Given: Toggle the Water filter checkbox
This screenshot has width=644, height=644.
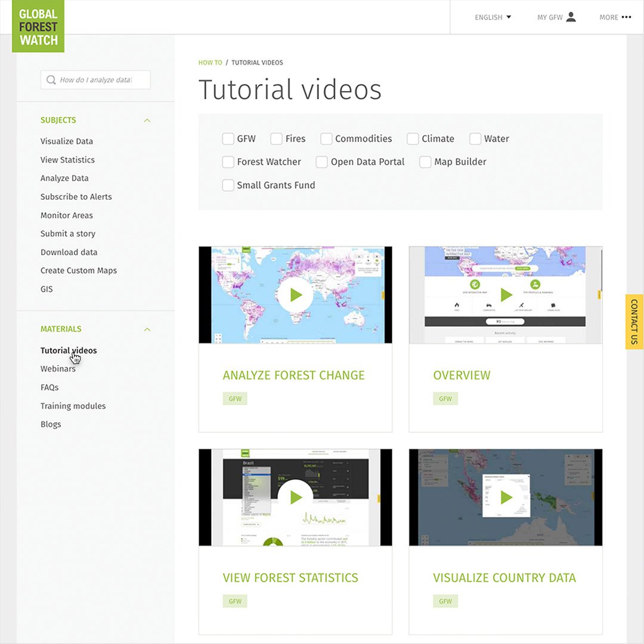Looking at the screenshot, I should click(475, 139).
